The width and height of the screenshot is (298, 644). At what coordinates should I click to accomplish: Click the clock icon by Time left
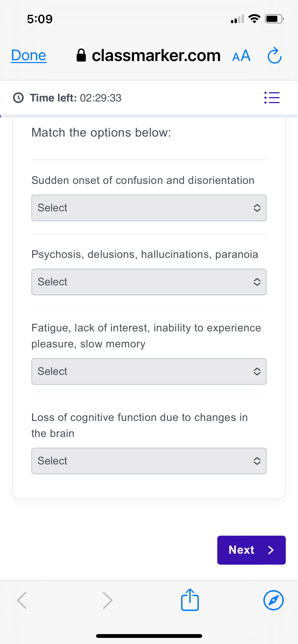(18, 98)
